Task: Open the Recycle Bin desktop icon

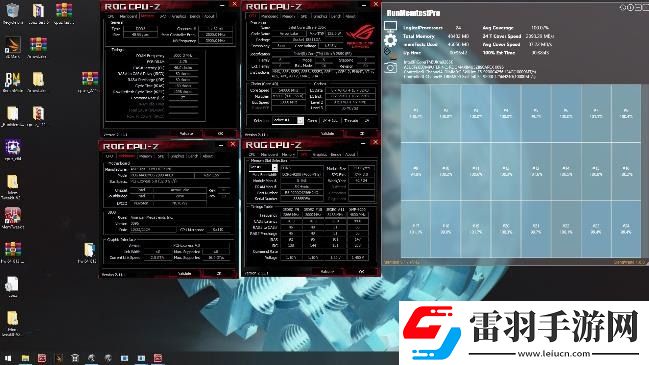Action: coord(12,13)
